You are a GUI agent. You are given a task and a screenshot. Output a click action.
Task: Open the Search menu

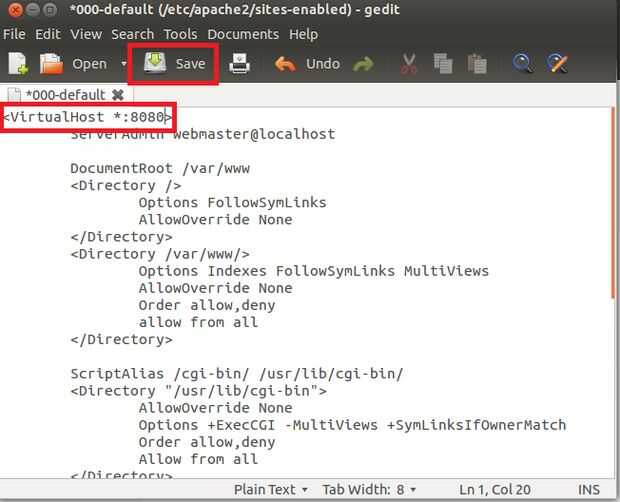coord(132,34)
